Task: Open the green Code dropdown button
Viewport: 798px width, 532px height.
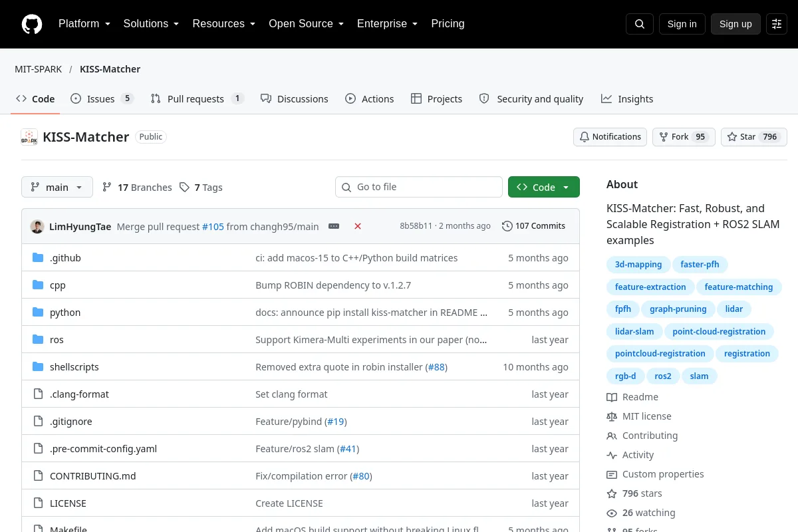Action: [x=544, y=188]
